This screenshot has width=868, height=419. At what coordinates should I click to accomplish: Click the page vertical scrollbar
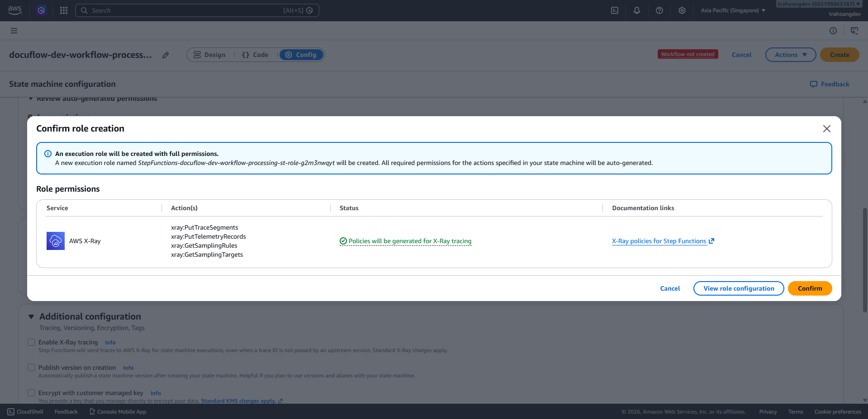(x=865, y=260)
